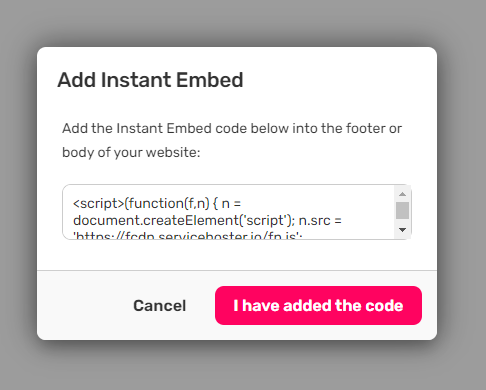Click the 'n.src =' text in code
This screenshot has height=390, width=486.
320,221
